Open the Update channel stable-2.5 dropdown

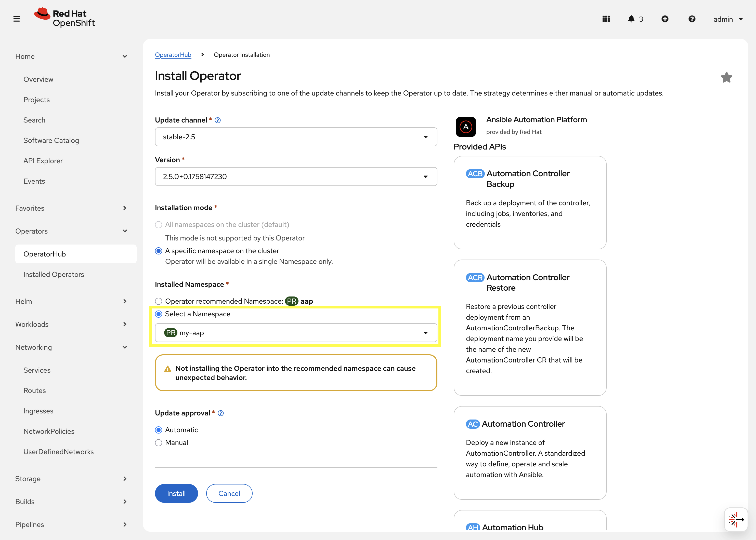click(295, 137)
